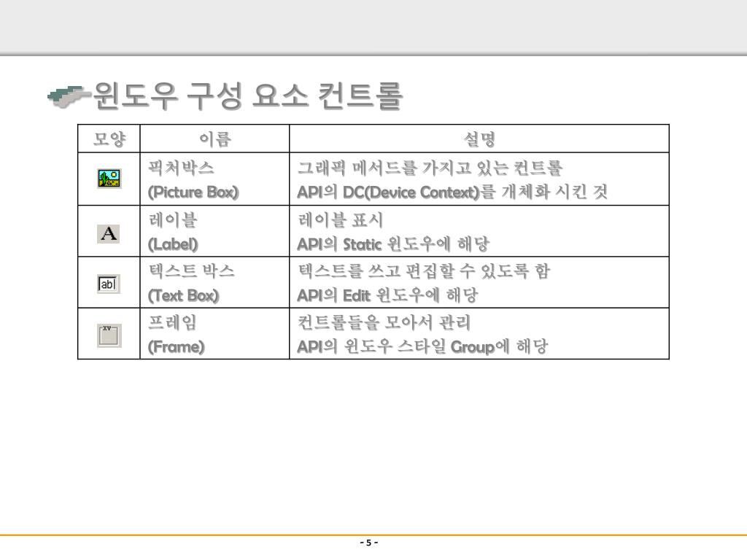This screenshot has width=747, height=560.
Task: Click the '설명' column header
Action: [479, 139]
